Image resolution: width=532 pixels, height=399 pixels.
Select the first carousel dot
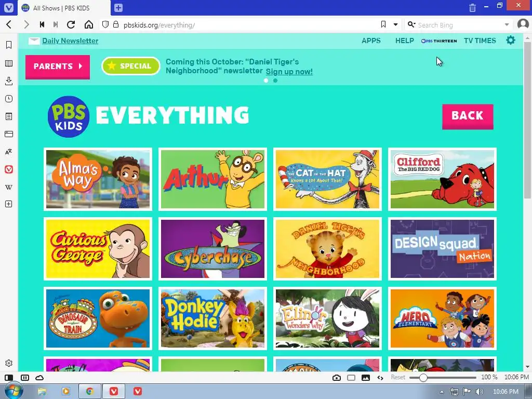pos(266,81)
